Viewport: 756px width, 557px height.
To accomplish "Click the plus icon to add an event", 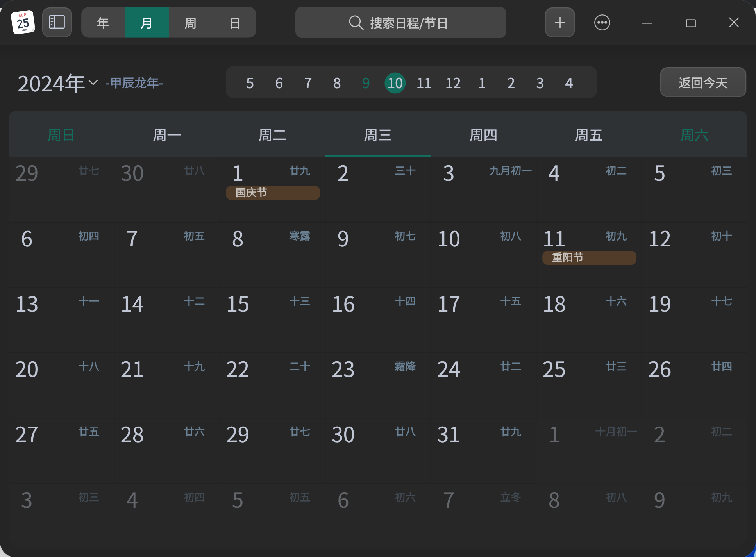I will pyautogui.click(x=559, y=22).
